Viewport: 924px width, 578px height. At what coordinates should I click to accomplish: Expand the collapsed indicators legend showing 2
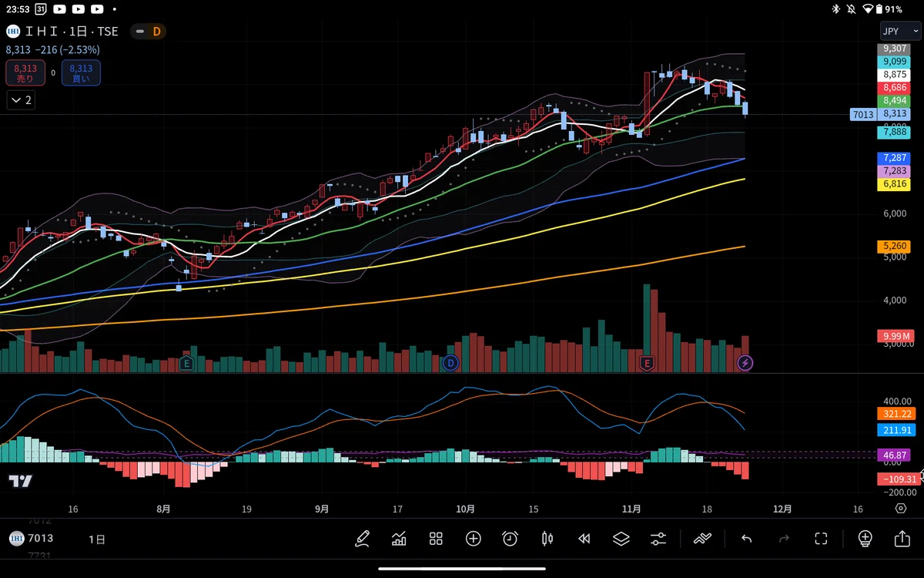click(x=21, y=99)
